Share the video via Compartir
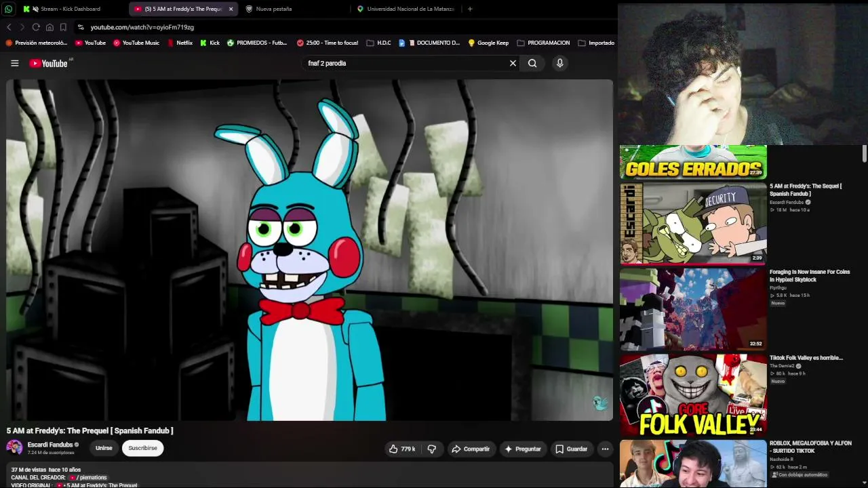 [471, 449]
